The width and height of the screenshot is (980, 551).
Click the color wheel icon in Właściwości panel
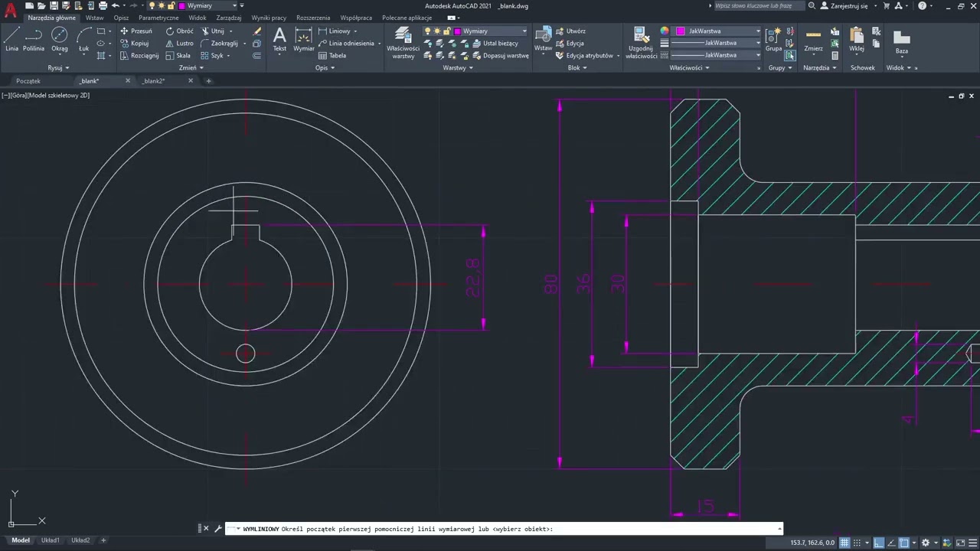[x=665, y=31]
